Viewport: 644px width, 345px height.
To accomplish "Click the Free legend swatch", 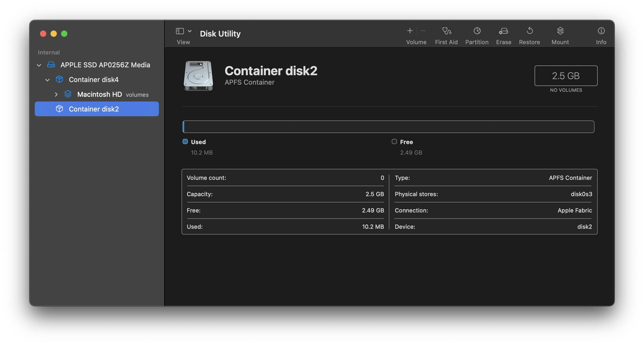I will point(394,142).
